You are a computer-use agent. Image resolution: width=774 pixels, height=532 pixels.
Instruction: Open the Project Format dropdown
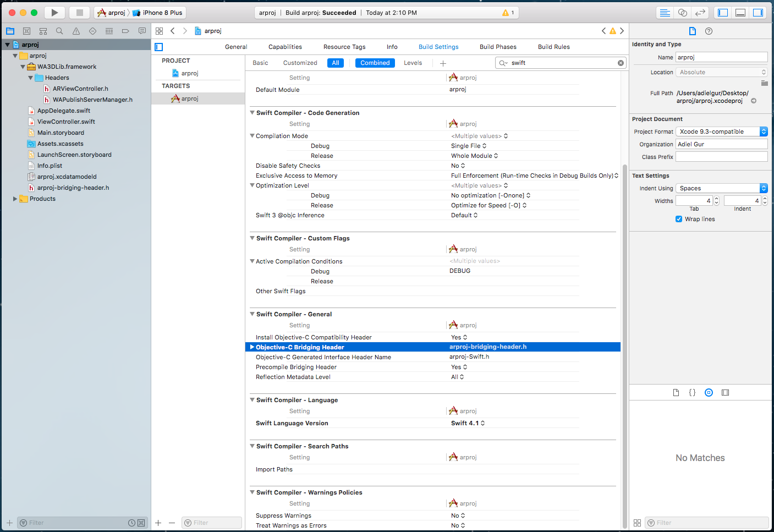click(x=721, y=131)
